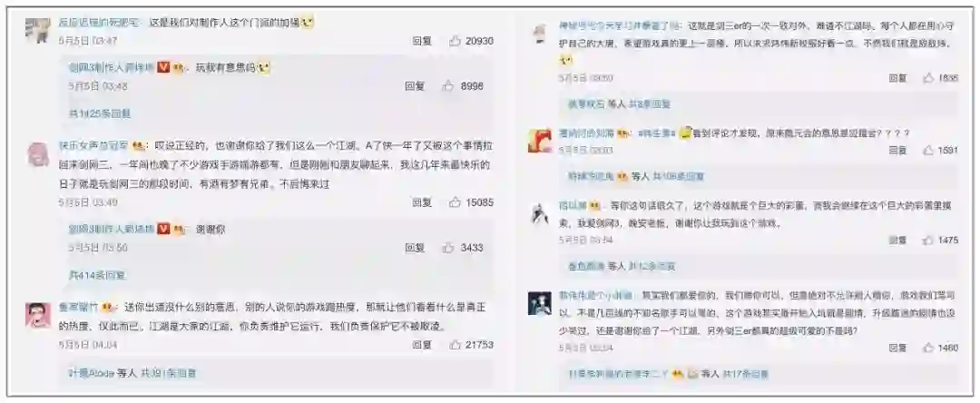Click 回复 on the 20930-like comment

click(x=422, y=41)
